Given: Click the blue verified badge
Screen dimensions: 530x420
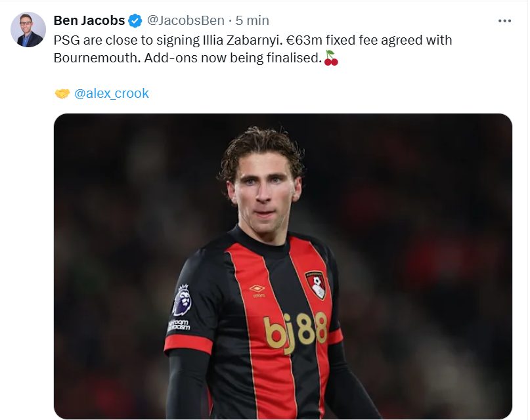Looking at the screenshot, I should tap(135, 21).
